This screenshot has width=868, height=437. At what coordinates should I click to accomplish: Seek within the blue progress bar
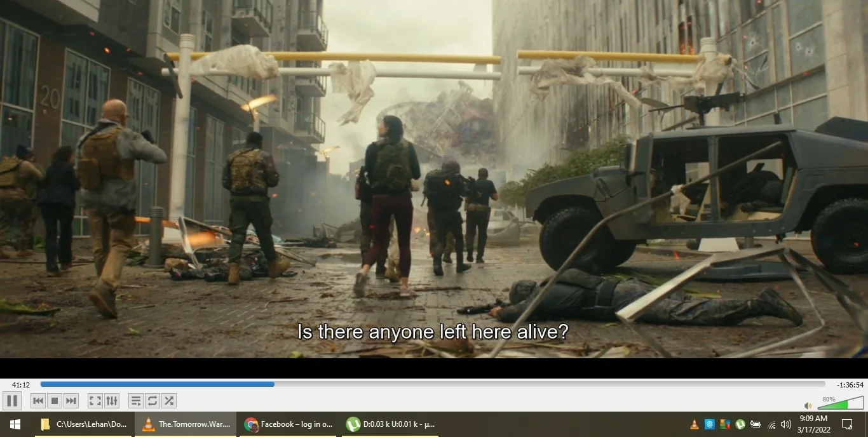(x=433, y=384)
